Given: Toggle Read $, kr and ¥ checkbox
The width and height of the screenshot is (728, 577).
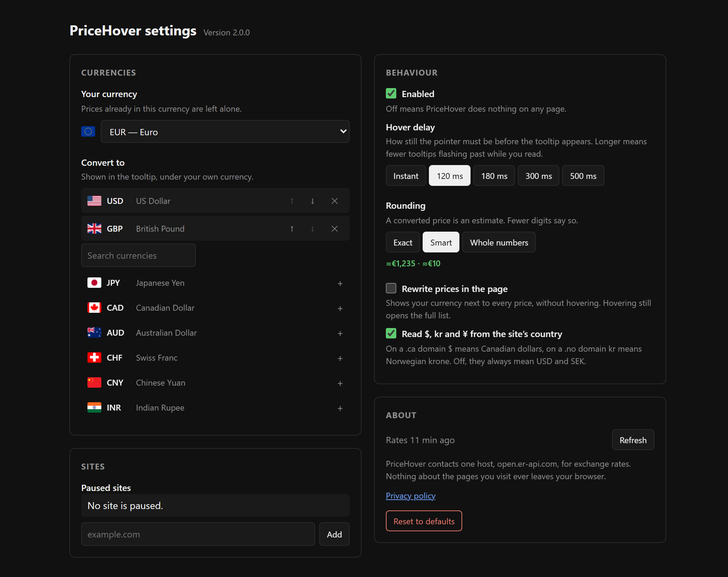Looking at the screenshot, I should pos(391,333).
